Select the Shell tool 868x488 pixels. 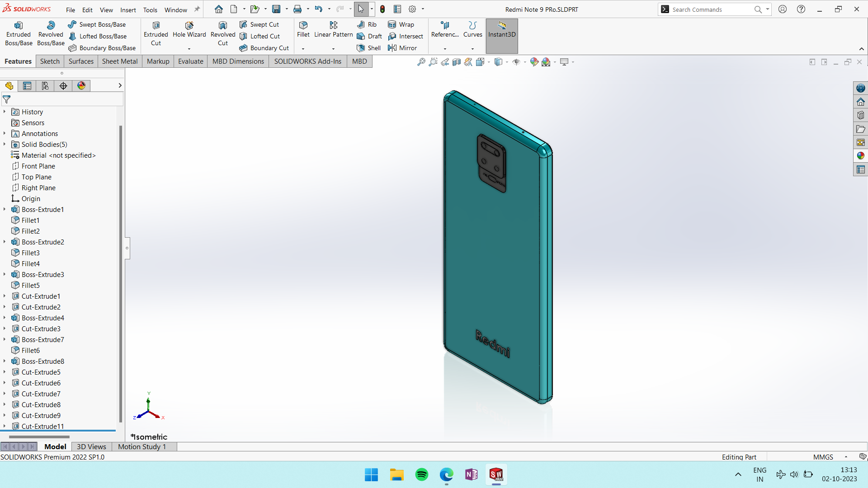pyautogui.click(x=368, y=48)
